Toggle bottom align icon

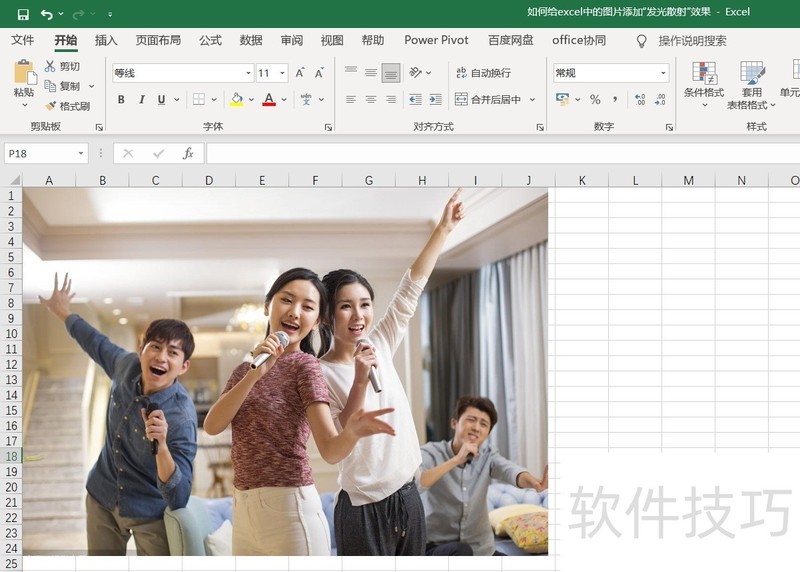click(391, 72)
